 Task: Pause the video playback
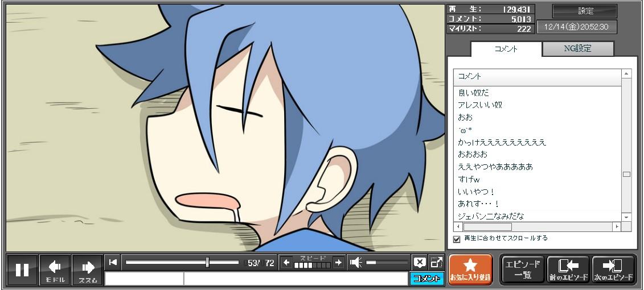22,270
